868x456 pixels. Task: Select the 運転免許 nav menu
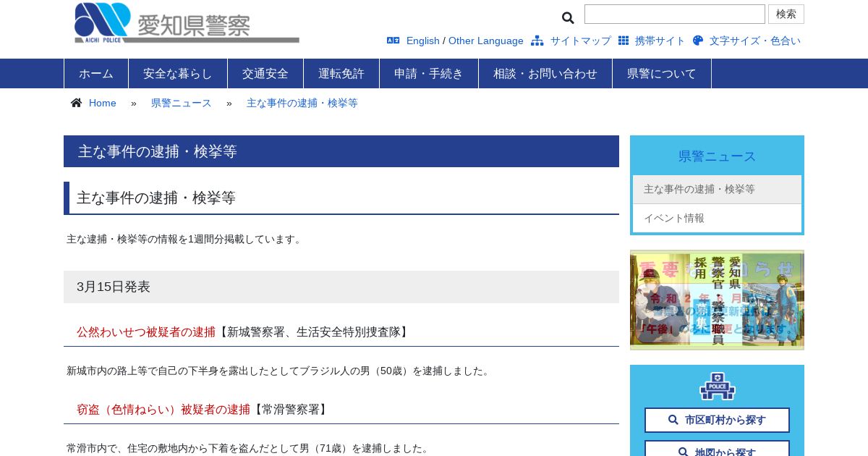tap(341, 73)
